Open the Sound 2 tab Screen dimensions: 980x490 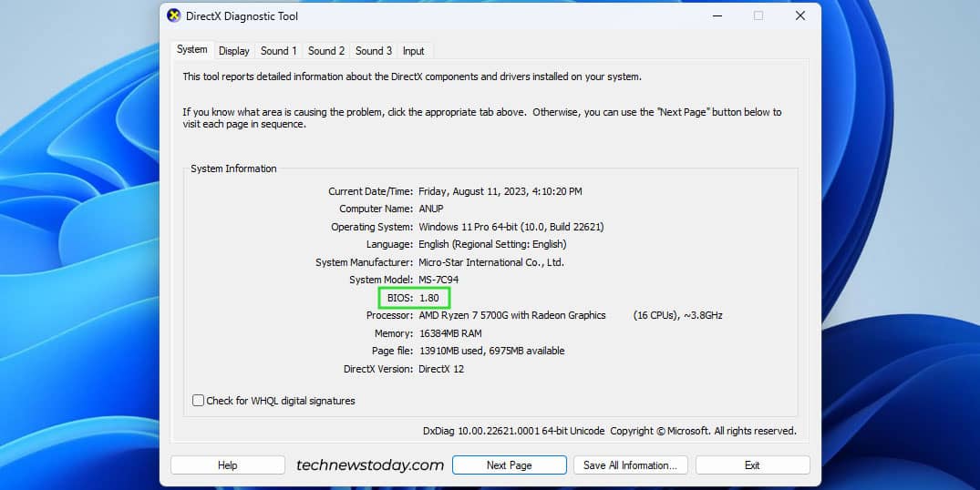(326, 51)
